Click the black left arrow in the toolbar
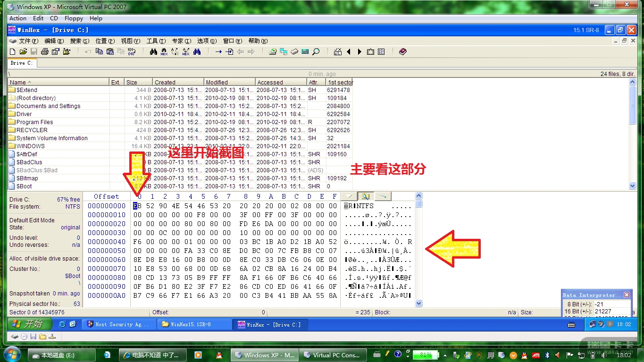Image resolution: width=644 pixels, height=362 pixels. (x=349, y=51)
